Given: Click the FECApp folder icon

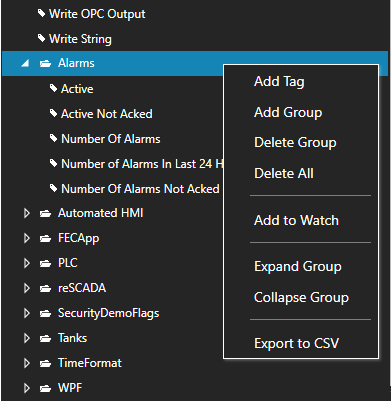Looking at the screenshot, I should (x=45, y=238).
